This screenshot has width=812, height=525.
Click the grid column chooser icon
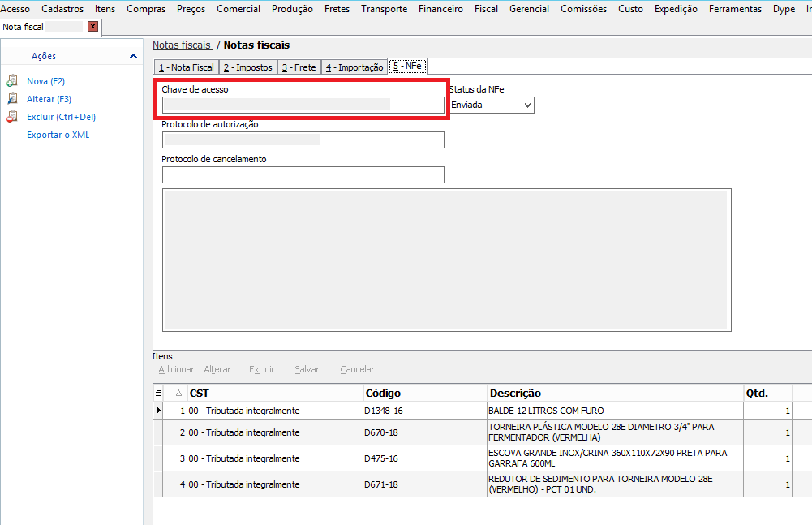(158, 393)
